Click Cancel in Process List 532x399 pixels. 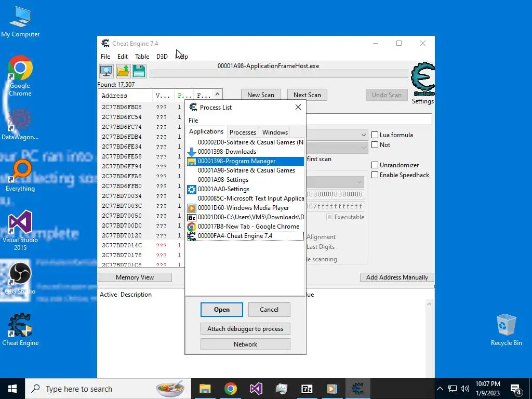(x=269, y=310)
